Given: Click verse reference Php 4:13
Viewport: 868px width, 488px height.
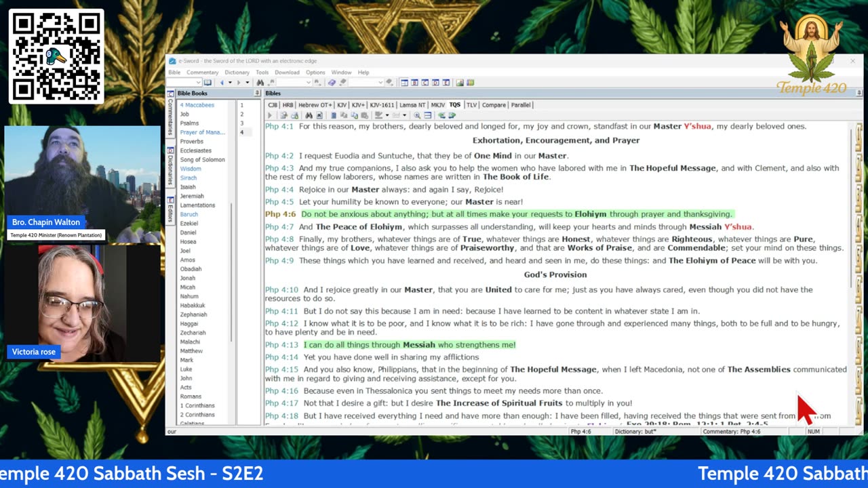Looking at the screenshot, I should tap(281, 345).
